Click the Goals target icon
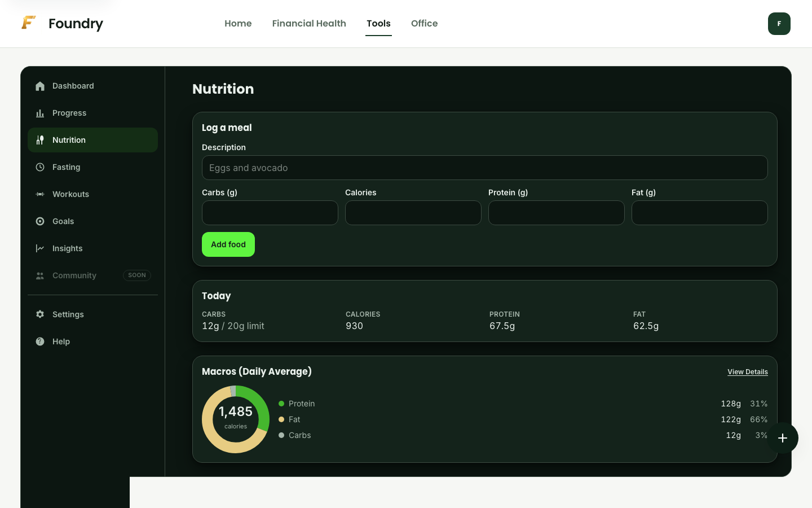Viewport: 812px width, 508px height. [x=40, y=221]
